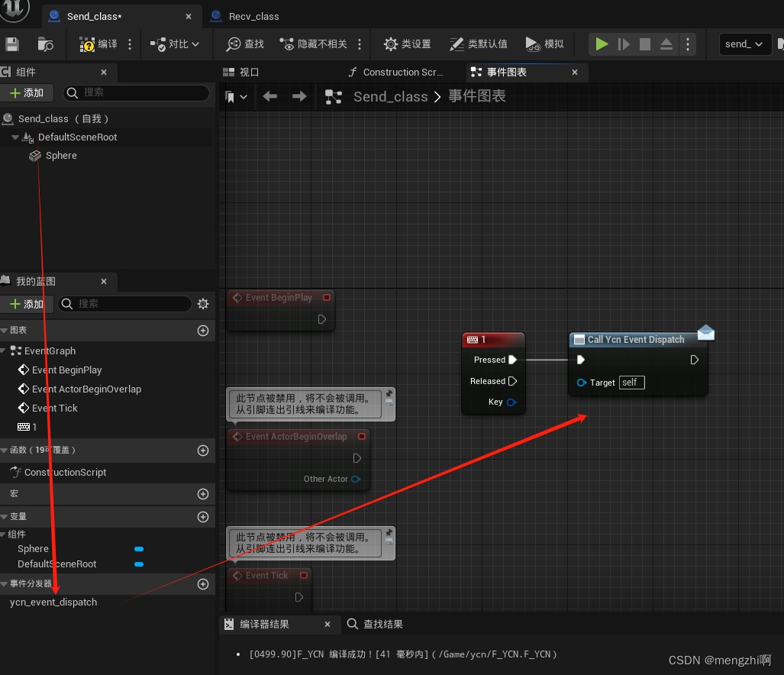This screenshot has height=675, width=784.
Task: Click Sphere variable blue type pill
Action: click(x=139, y=549)
